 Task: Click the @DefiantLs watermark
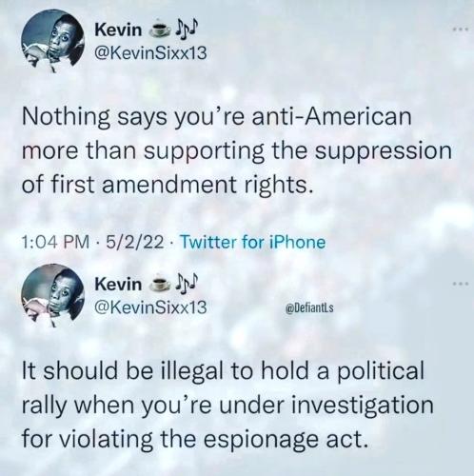click(x=309, y=307)
